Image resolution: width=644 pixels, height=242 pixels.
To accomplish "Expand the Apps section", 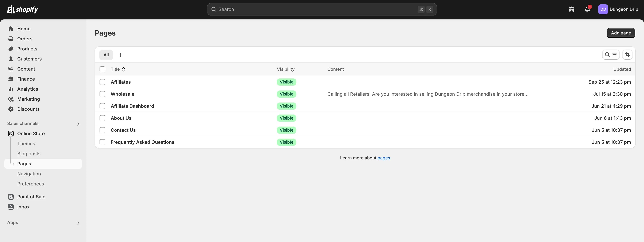I will coord(78,223).
